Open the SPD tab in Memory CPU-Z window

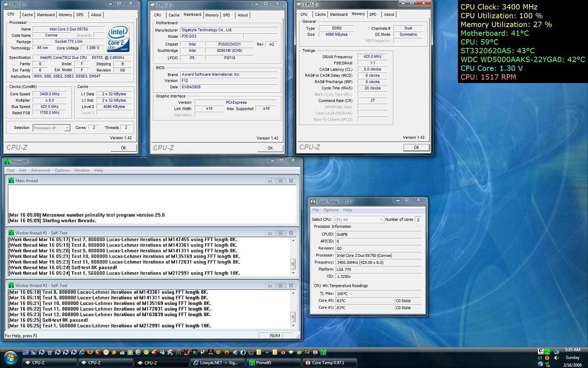[x=372, y=14]
